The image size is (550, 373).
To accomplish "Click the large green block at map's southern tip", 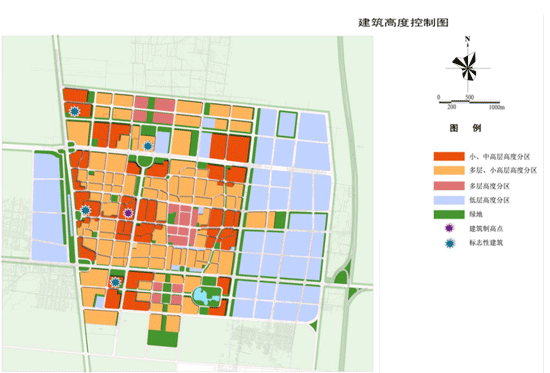I will pyautogui.click(x=162, y=338).
